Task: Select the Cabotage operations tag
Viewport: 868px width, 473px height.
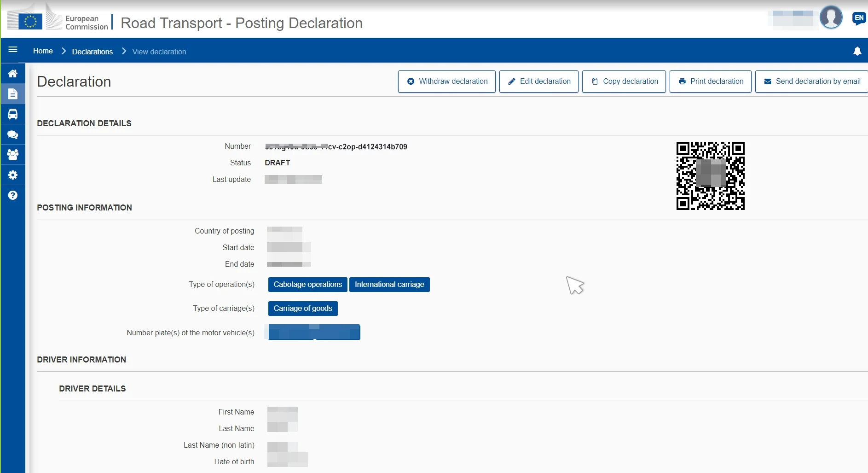Action: click(308, 285)
